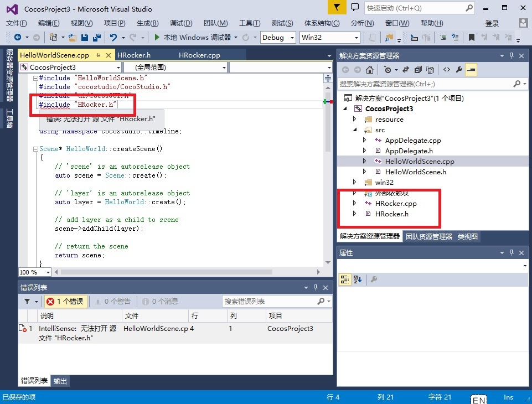The width and height of the screenshot is (532, 404).
Task: Click the Property Pages wrench in Properties
Action: point(374,279)
